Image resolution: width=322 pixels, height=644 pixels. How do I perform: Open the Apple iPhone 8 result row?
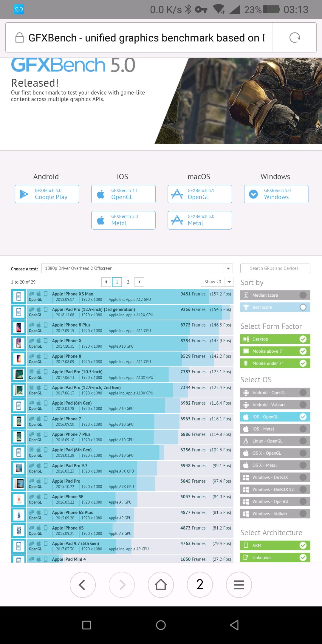pos(122,359)
